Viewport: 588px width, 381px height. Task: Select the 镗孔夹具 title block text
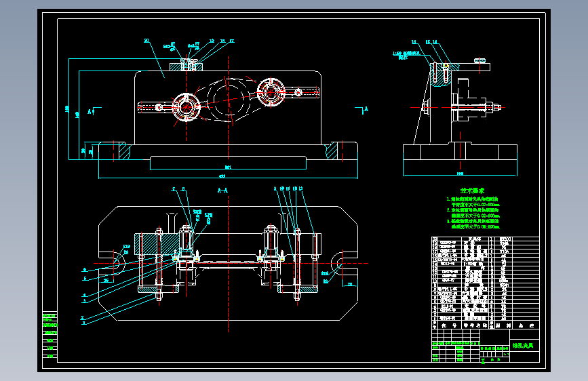523,345
